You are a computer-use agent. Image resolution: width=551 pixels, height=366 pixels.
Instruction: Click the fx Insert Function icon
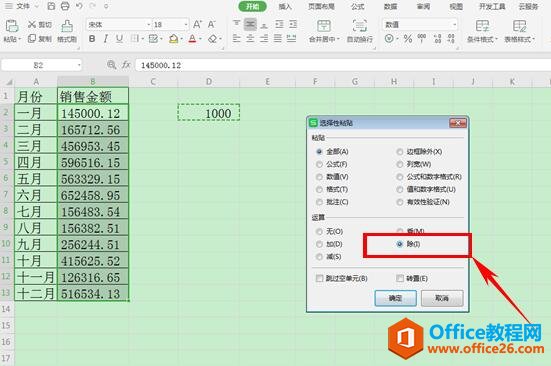[126, 65]
